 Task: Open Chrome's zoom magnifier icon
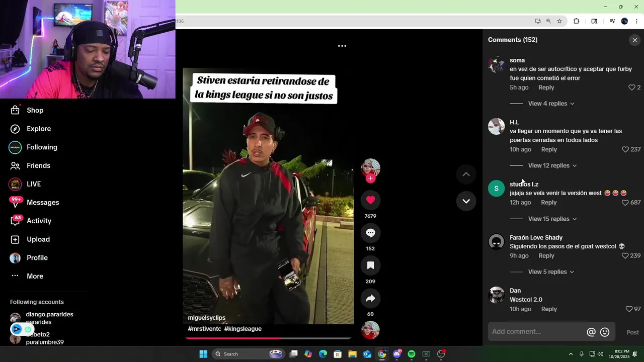[548, 21]
